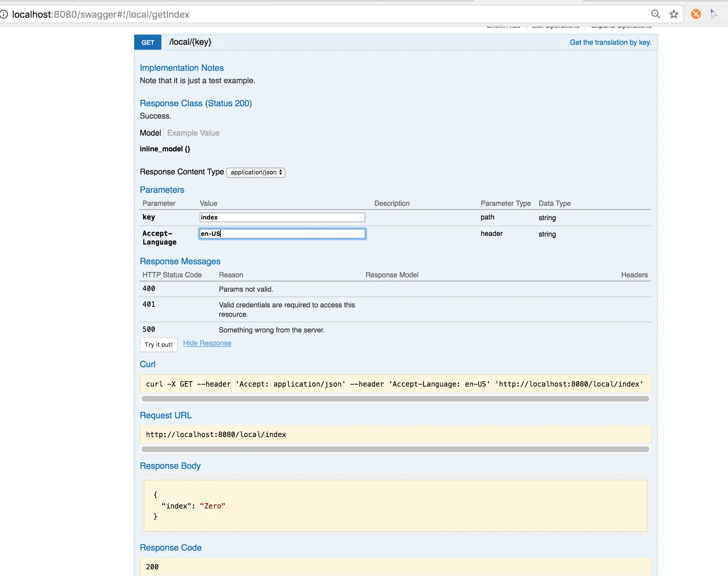Click 'Get the translation by key.' link
The width and height of the screenshot is (728, 576).
(x=610, y=42)
